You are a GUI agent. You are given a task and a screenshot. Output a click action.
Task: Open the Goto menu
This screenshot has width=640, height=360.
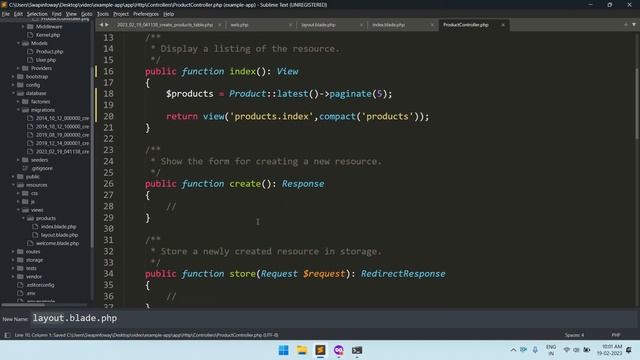pos(87,14)
